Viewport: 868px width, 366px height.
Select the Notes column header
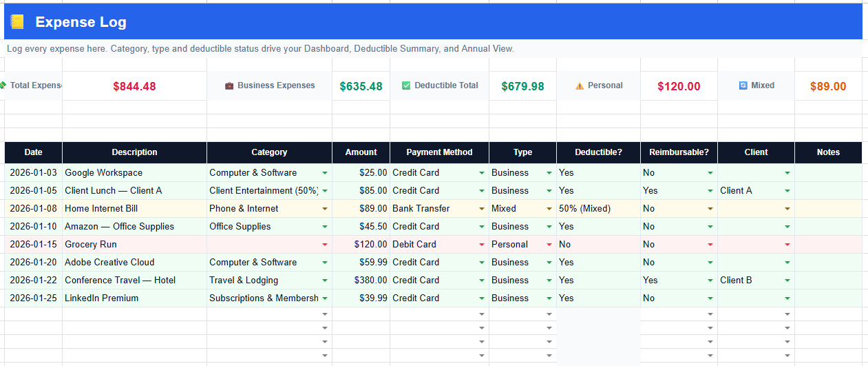click(828, 152)
